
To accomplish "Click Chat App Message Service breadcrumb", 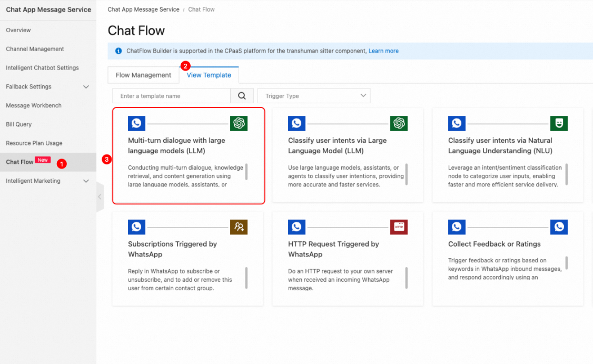I will (143, 9).
